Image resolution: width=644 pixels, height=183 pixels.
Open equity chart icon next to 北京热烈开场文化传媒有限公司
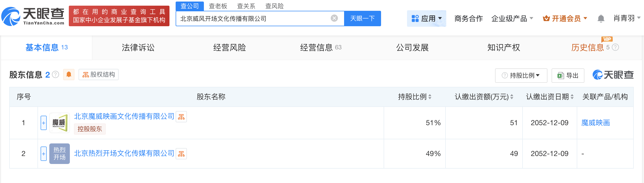pyautogui.click(x=181, y=154)
